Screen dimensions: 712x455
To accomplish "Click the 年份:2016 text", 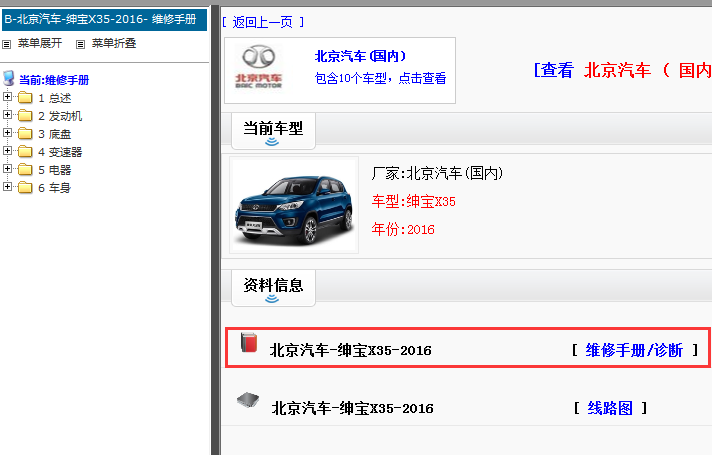I will [403, 229].
